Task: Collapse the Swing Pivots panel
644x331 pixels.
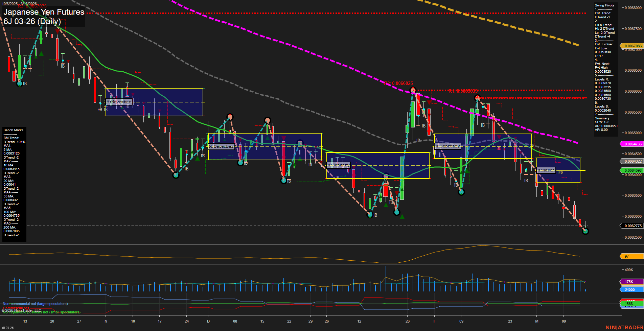Action: coord(605,5)
